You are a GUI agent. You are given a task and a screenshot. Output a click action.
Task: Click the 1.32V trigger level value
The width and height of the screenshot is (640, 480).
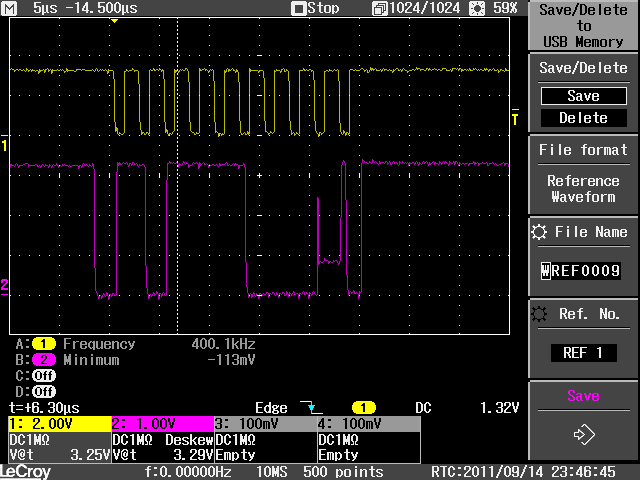pyautogui.click(x=499, y=408)
